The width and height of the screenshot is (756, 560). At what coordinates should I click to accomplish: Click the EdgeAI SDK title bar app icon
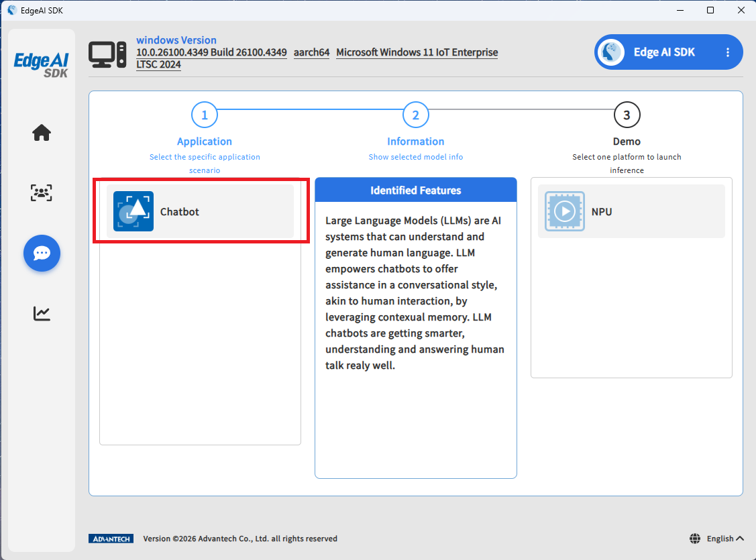11,10
